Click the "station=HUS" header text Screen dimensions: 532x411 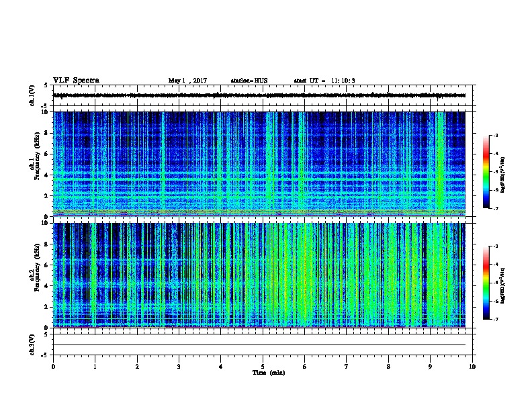pyautogui.click(x=249, y=81)
